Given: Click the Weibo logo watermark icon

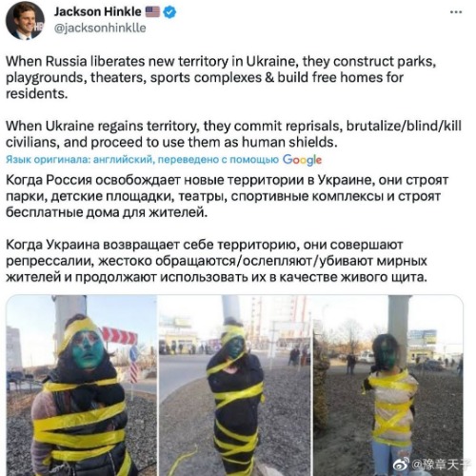Looking at the screenshot, I should [x=401, y=465].
